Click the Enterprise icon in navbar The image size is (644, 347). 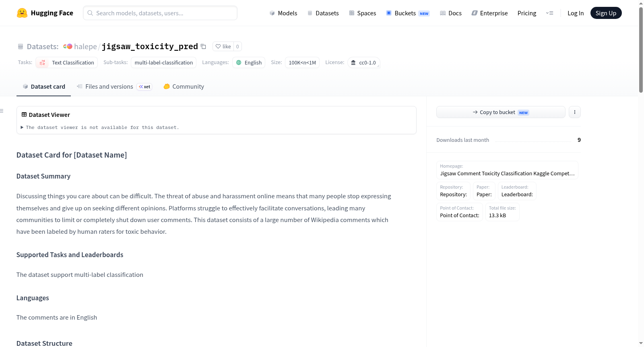pos(475,13)
